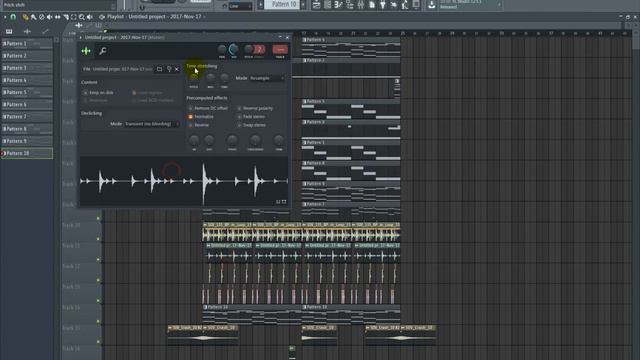Show pattern clips via picker piano icon
Screen dimensions: 640x360
[9, 31]
